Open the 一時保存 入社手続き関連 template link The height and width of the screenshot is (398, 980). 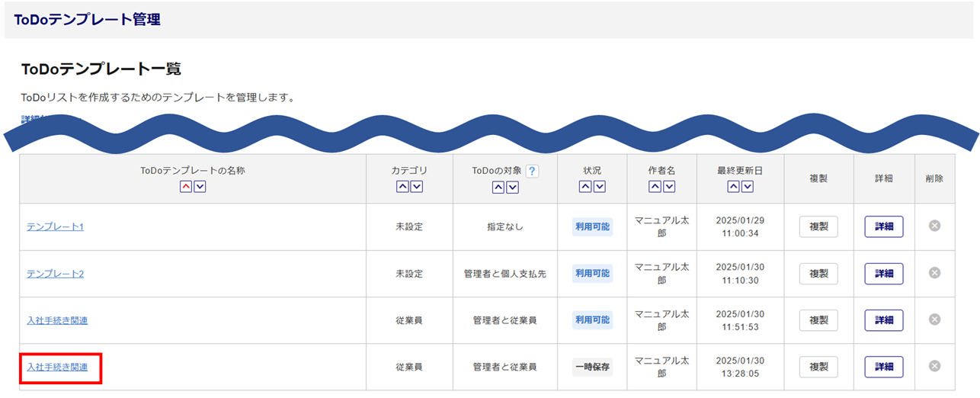pos(57,368)
